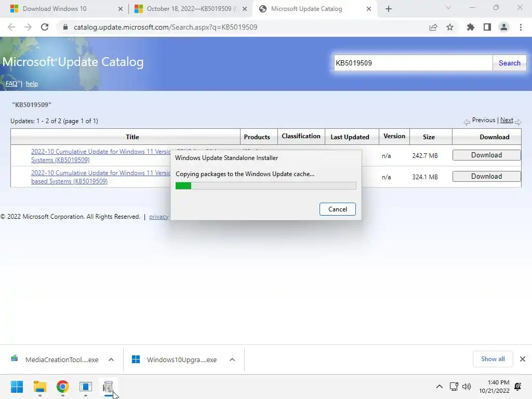Open second update link ending in based Systems (KB5019509)
532x399 pixels.
pos(101,177)
